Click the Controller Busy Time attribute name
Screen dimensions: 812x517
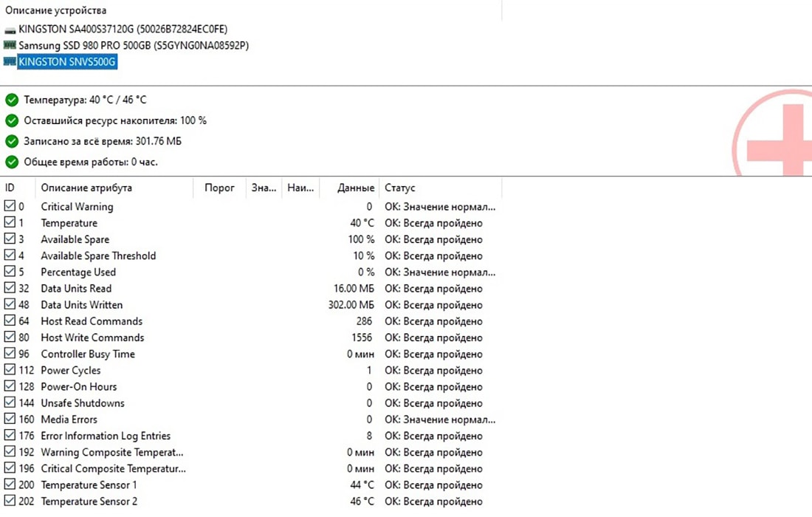click(88, 355)
